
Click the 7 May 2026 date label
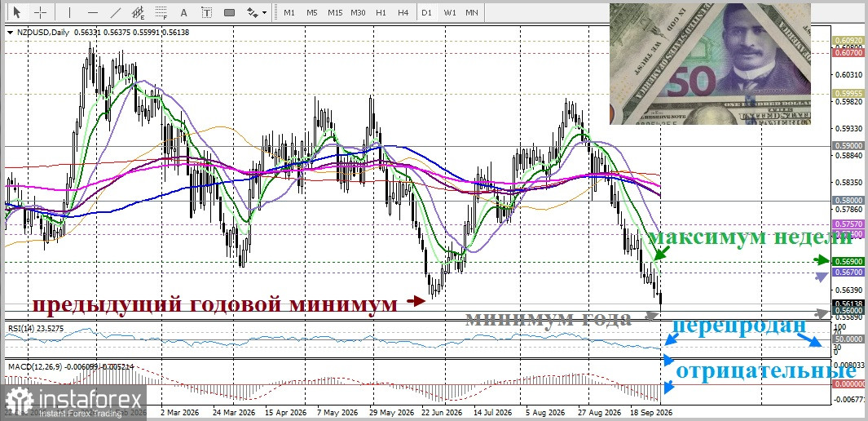[337, 413]
